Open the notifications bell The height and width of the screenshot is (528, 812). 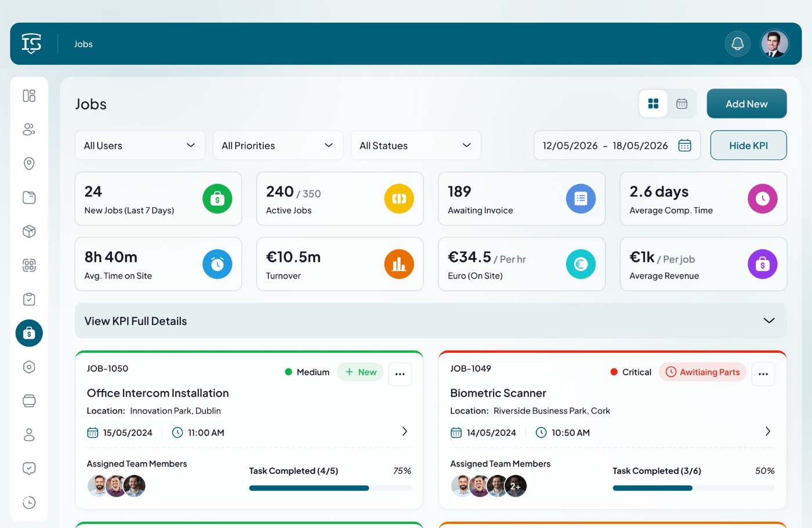coord(737,44)
